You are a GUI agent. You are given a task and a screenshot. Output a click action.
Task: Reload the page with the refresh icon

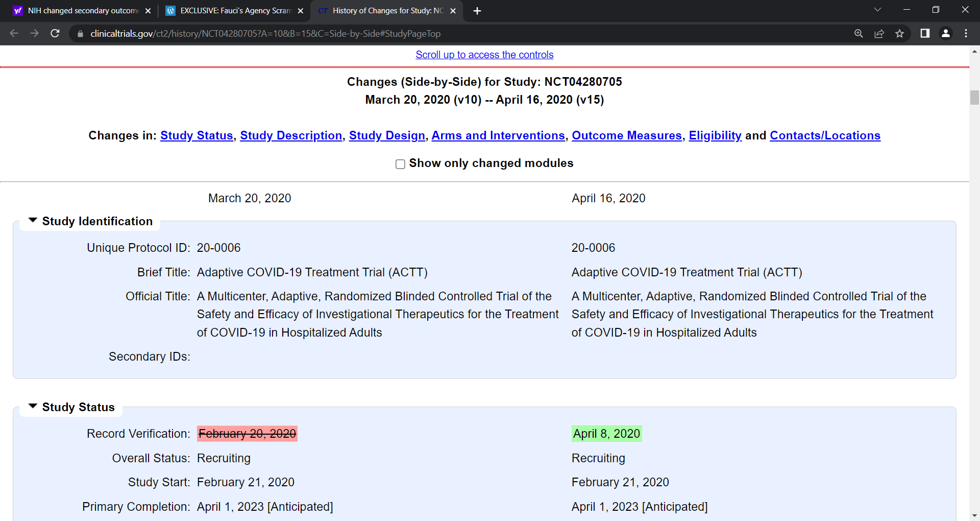pyautogui.click(x=55, y=33)
